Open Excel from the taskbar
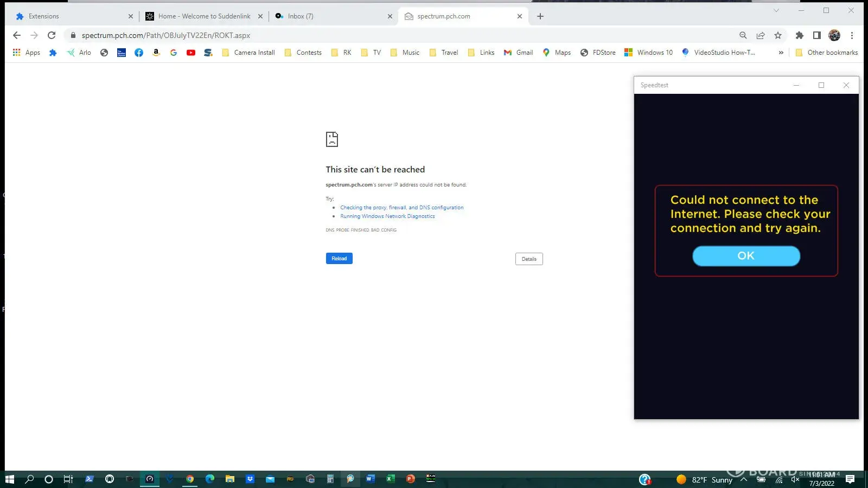Viewport: 868px width, 488px height. click(x=390, y=479)
